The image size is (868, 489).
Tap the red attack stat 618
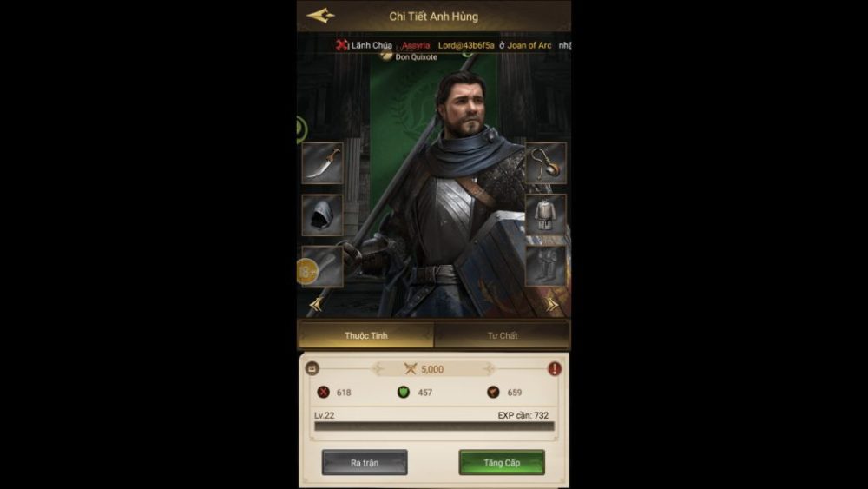click(334, 392)
